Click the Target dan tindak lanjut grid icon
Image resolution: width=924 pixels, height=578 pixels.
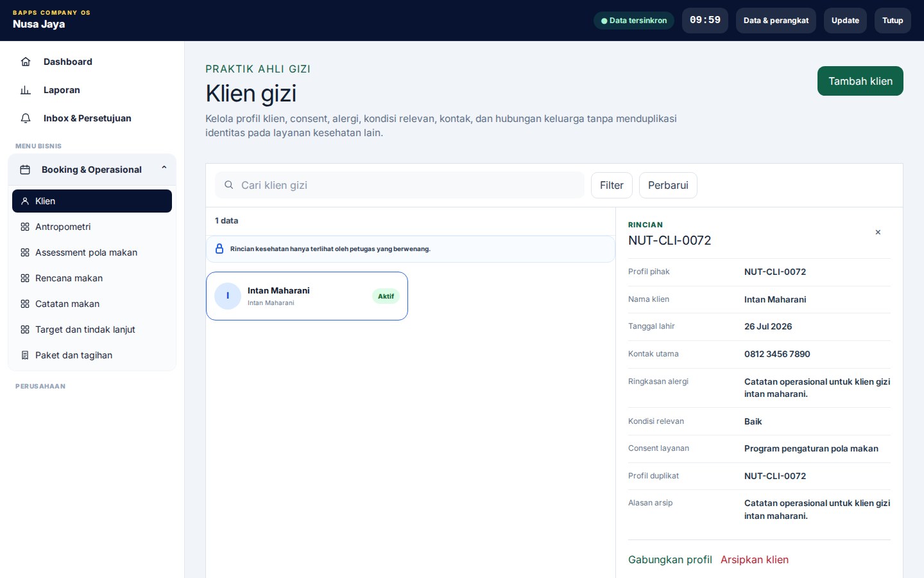(25, 329)
